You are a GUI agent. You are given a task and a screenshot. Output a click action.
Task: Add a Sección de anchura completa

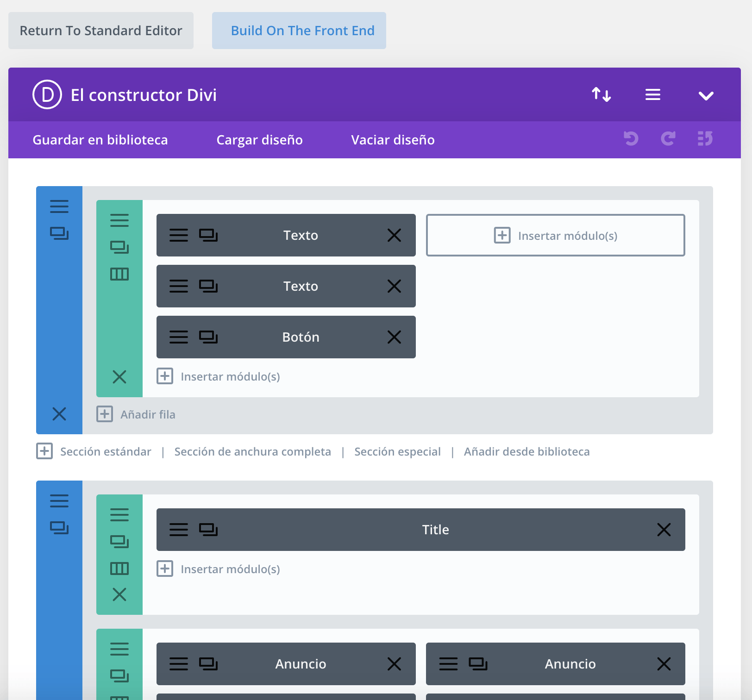tap(252, 451)
